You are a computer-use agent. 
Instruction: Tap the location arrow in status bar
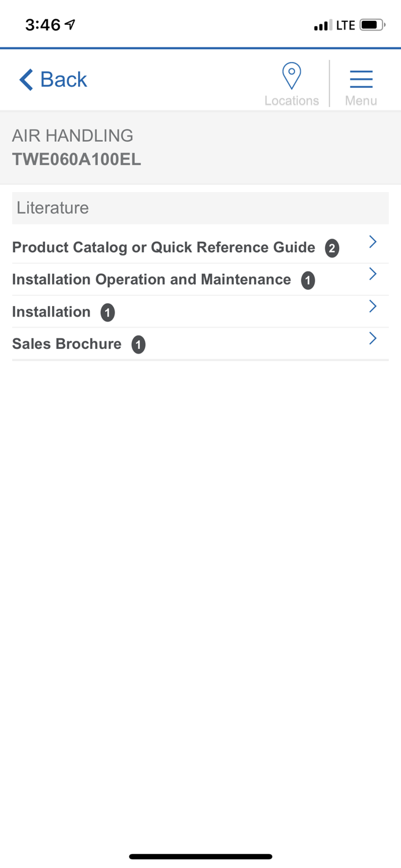pos(70,24)
